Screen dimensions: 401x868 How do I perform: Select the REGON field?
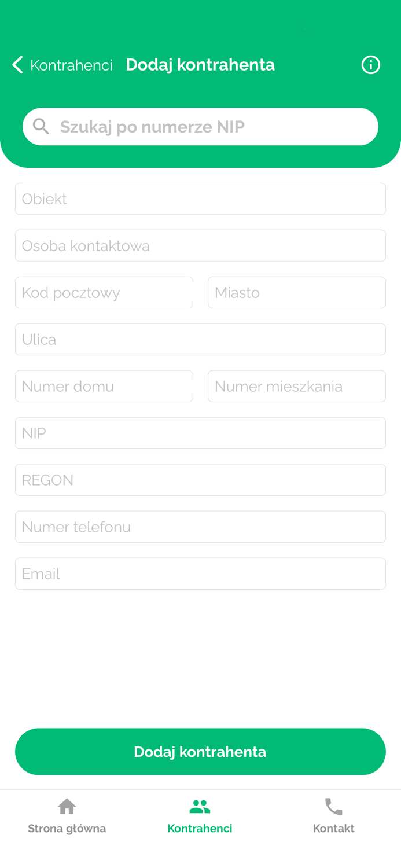click(201, 480)
